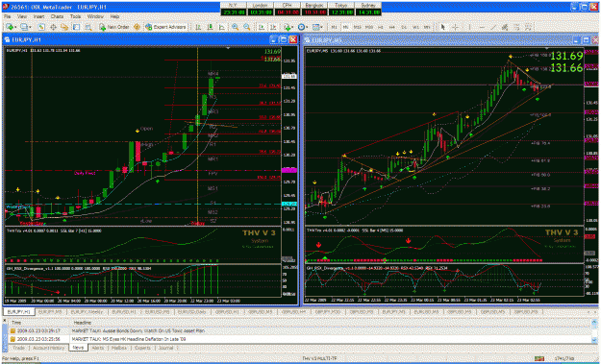Zoom out of the chart
This screenshot has height=364, width=601.
point(247,27)
